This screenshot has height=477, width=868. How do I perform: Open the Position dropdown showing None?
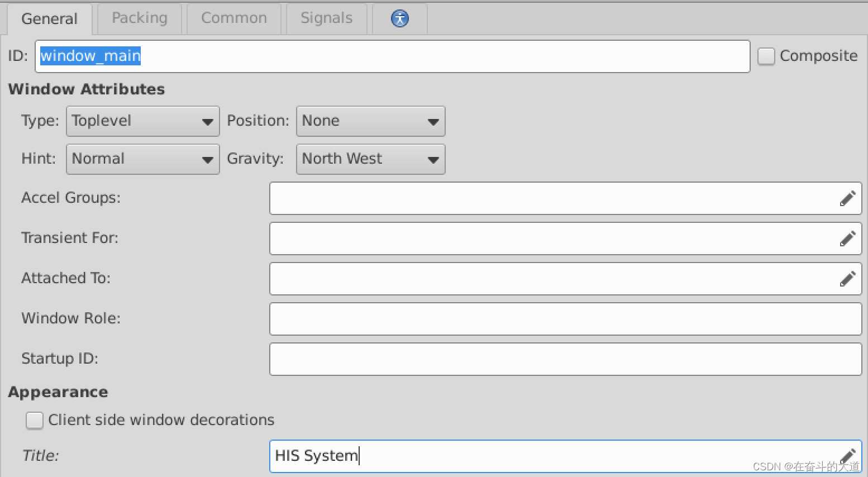tap(371, 121)
